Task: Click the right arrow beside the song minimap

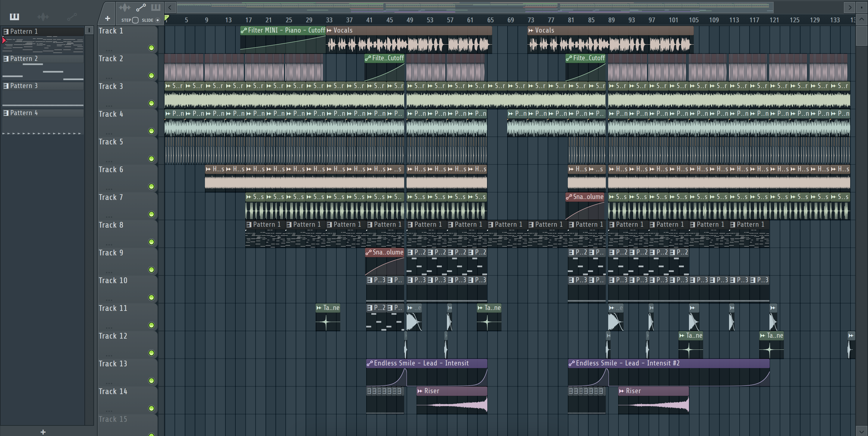Action: pyautogui.click(x=850, y=7)
